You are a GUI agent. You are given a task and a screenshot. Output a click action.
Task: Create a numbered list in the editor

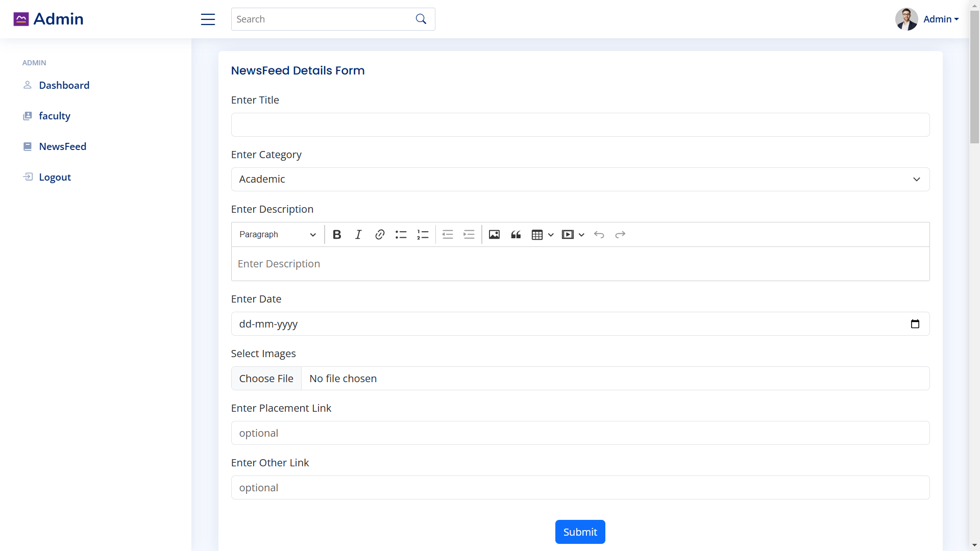click(423, 234)
